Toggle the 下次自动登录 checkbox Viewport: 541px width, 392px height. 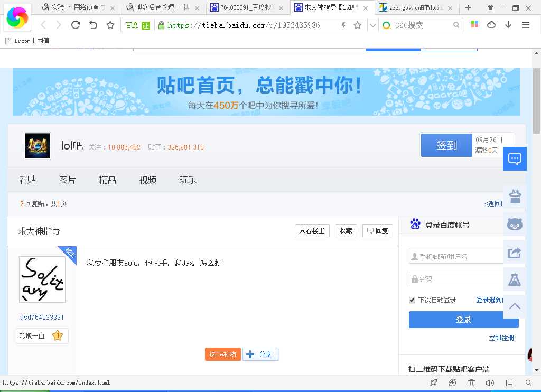tap(412, 300)
